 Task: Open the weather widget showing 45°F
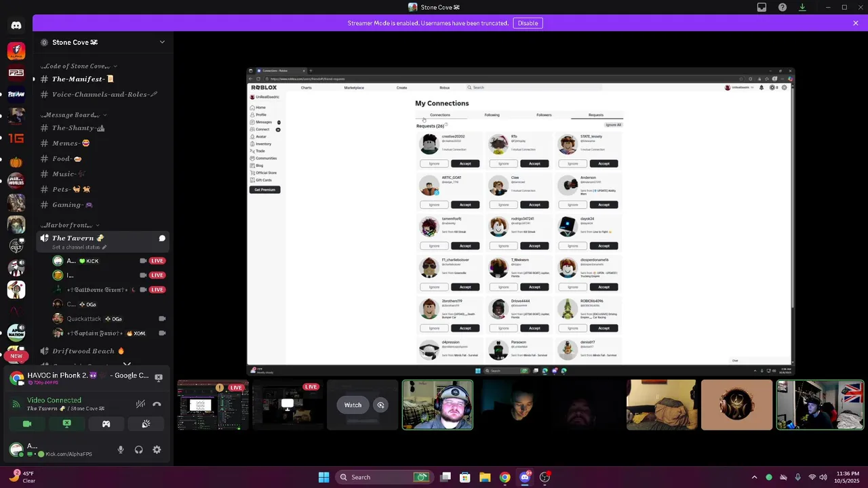point(22,477)
